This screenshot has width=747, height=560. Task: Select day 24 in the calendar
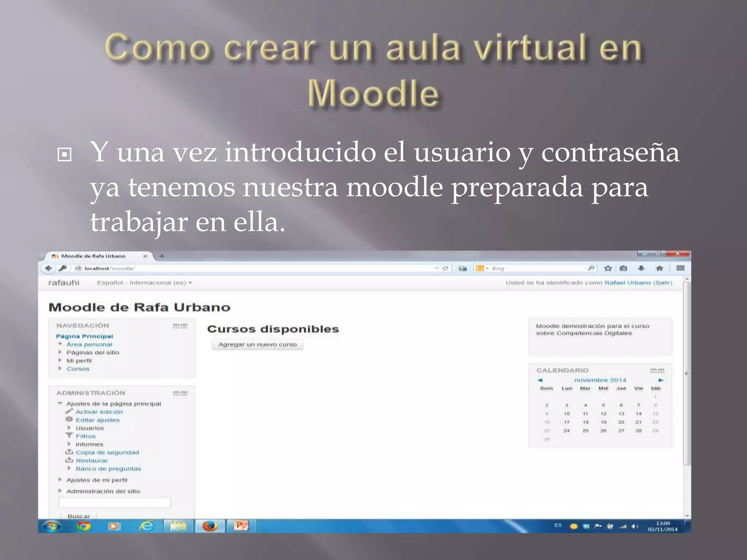[566, 431]
